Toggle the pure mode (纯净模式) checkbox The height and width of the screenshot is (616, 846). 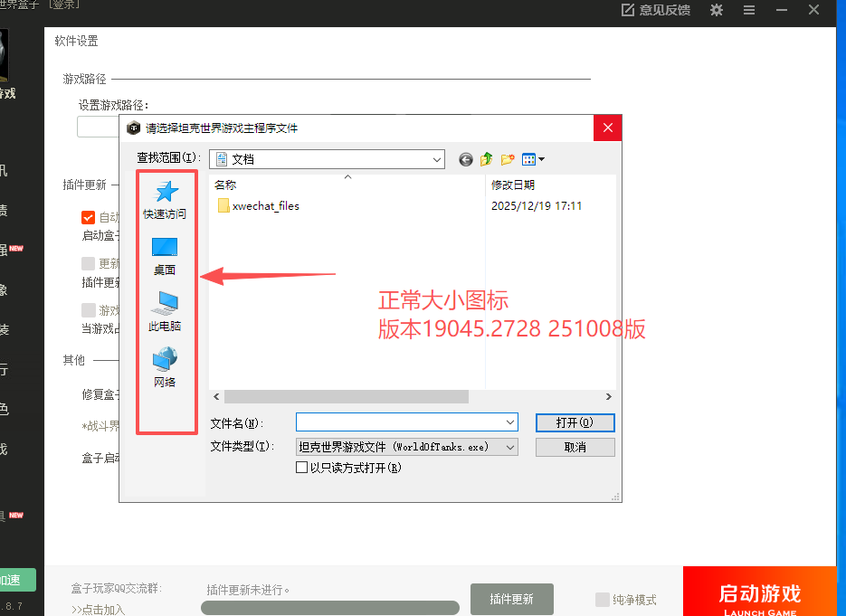pyautogui.click(x=603, y=599)
